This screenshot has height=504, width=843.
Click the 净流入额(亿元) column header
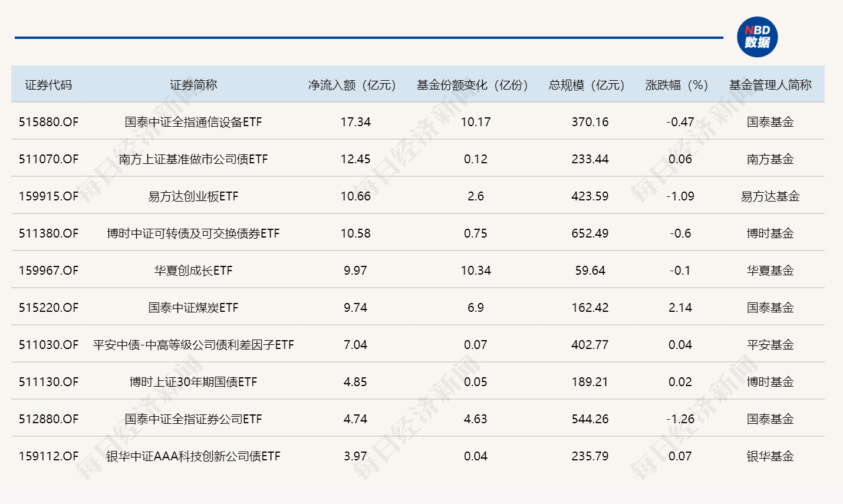(352, 85)
